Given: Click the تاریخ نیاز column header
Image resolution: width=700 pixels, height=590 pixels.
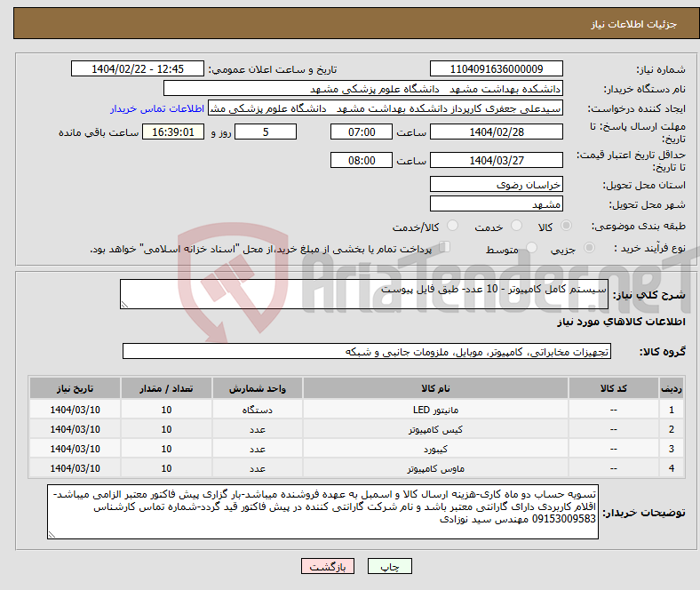Looking at the screenshot, I should (75, 388).
